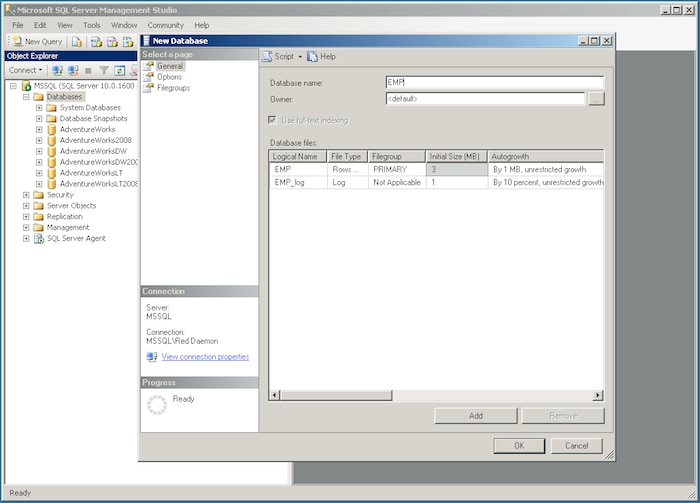Expand the AdventureWorks2008 database node
The width and height of the screenshot is (700, 503).
(x=39, y=140)
